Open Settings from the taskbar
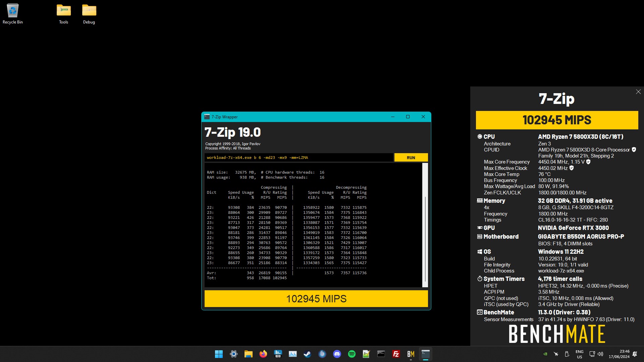644x362 pixels. [x=234, y=354]
